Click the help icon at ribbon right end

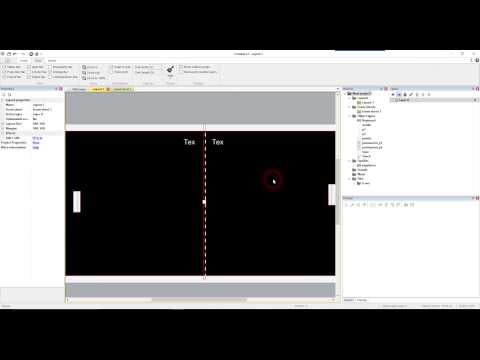tap(477, 60)
